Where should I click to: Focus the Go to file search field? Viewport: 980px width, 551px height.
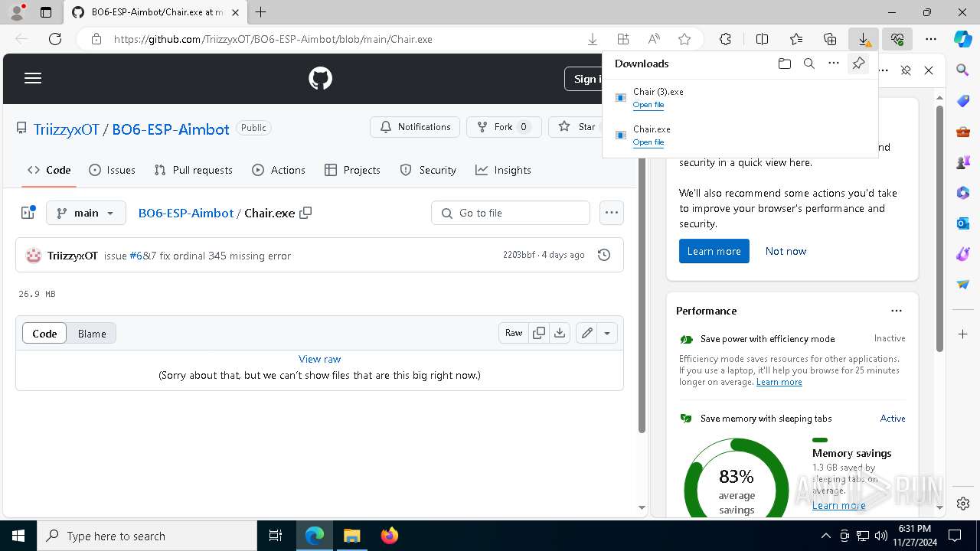click(511, 213)
